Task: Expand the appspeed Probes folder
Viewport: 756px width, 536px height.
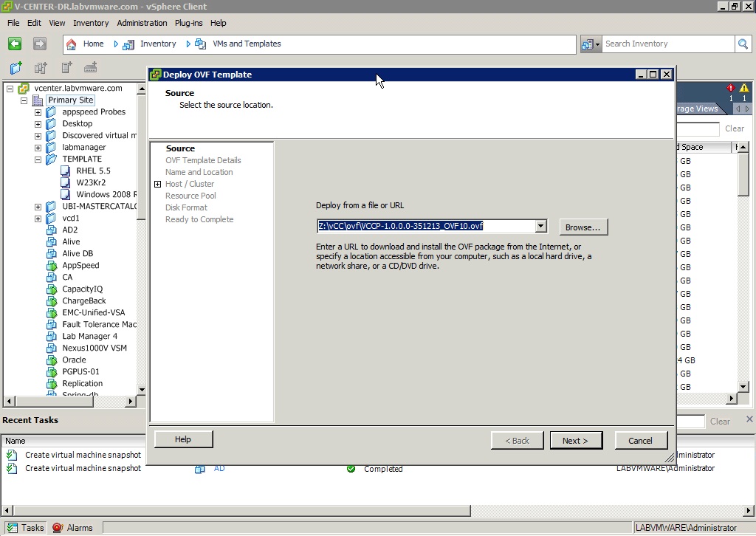Action: tap(38, 112)
